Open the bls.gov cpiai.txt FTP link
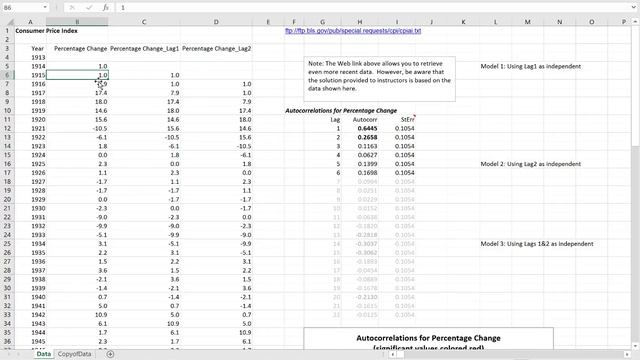The image size is (640, 360). 353,31
